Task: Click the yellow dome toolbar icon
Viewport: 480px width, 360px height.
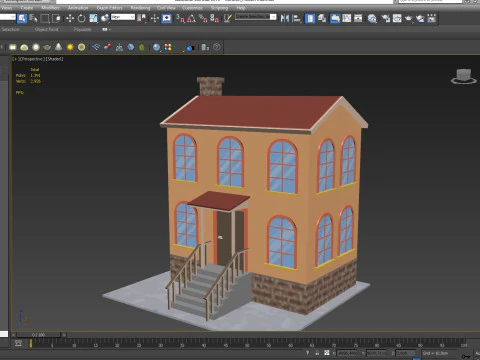Action: point(24,47)
